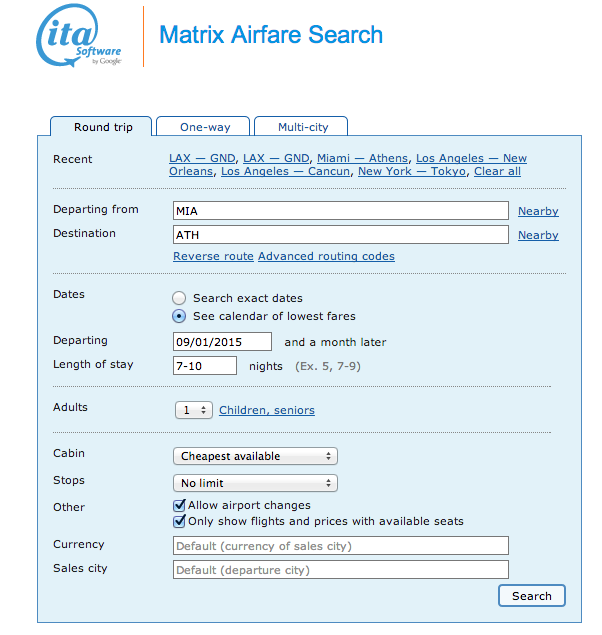Switch to the Round trip tab
This screenshot has height=635, width=602.
(101, 127)
